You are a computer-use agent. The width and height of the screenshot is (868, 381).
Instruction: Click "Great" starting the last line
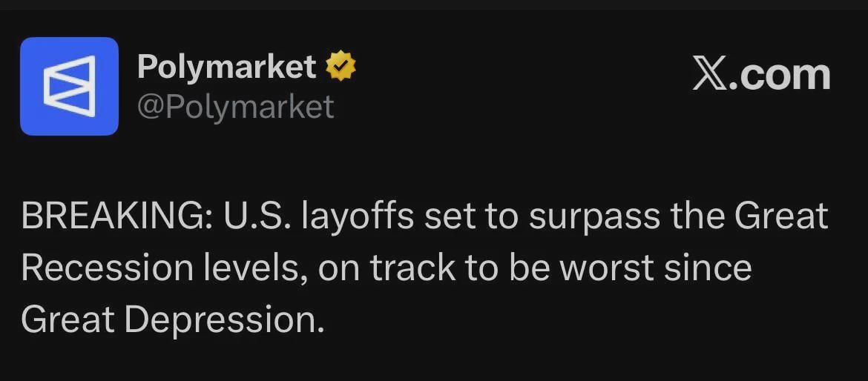(67, 320)
